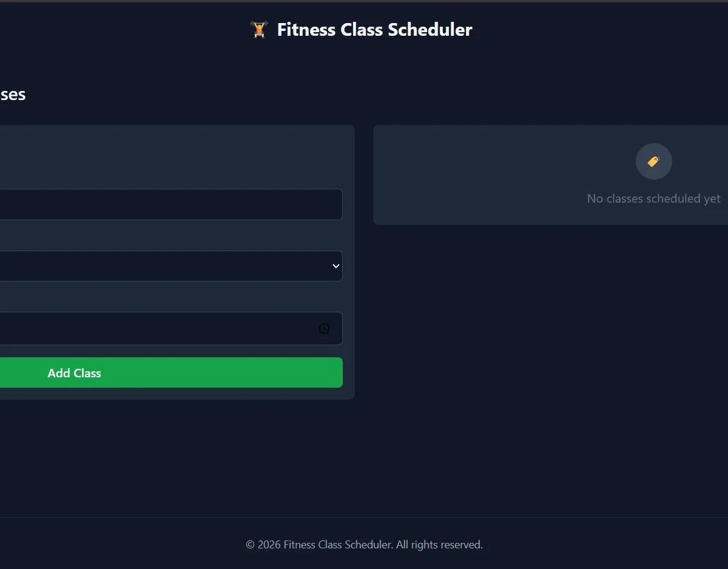Click the '2026' year in footer
Viewport: 728px width, 569px height.
(269, 545)
